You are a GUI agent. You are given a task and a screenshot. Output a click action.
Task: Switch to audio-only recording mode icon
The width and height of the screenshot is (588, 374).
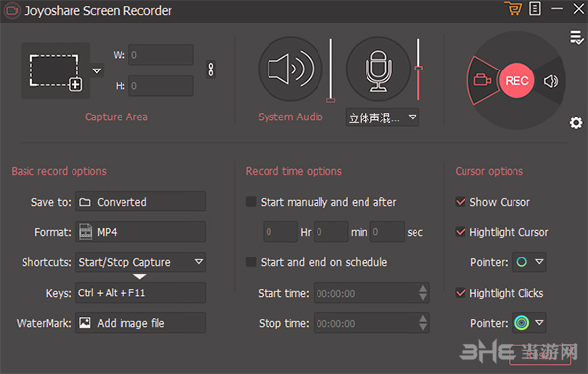pos(551,81)
